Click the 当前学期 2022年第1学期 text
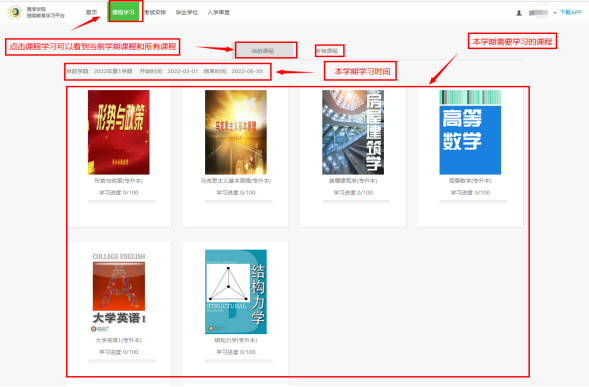 tap(100, 71)
